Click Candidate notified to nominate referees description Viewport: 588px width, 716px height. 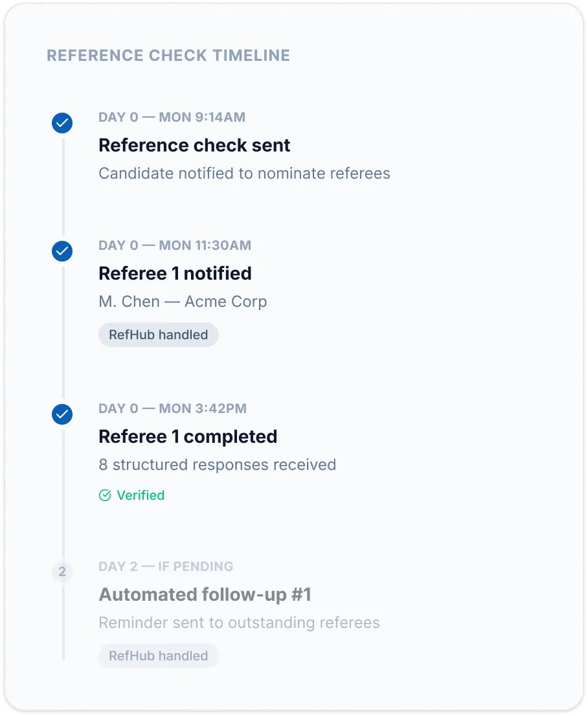(x=244, y=173)
